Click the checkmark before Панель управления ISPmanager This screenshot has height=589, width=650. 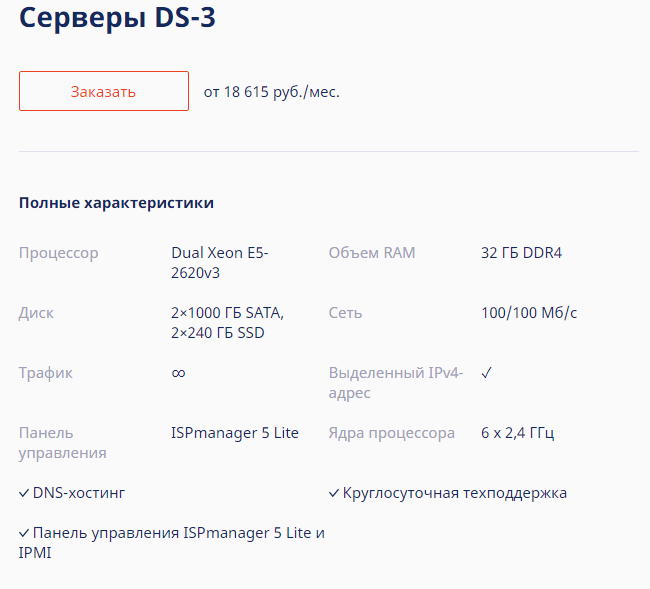(x=24, y=533)
